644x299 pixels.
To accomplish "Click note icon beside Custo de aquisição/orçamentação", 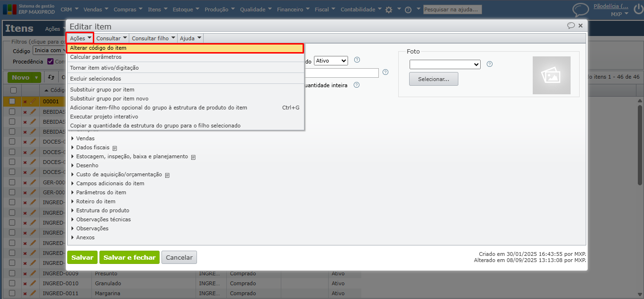I will coord(167,175).
